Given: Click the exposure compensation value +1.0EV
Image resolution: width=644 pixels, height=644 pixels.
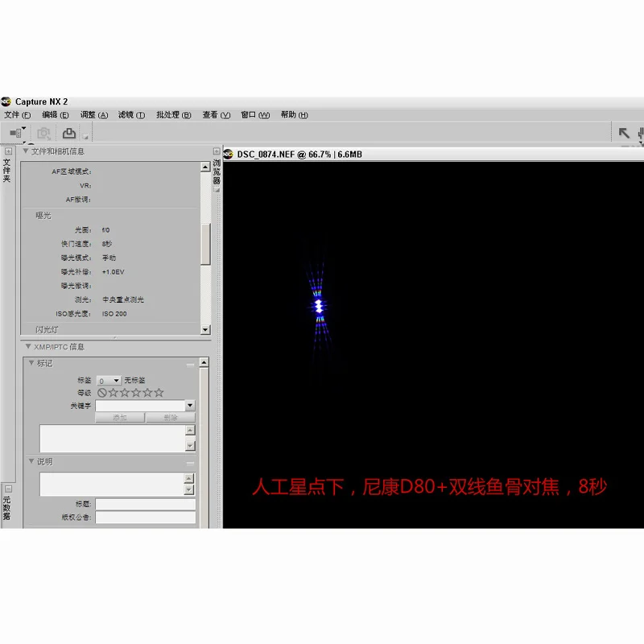Looking at the screenshot, I should [x=113, y=272].
